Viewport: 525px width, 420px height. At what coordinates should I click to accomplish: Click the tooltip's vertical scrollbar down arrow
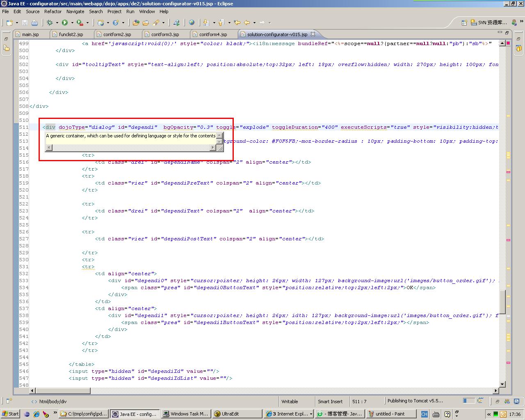click(219, 142)
